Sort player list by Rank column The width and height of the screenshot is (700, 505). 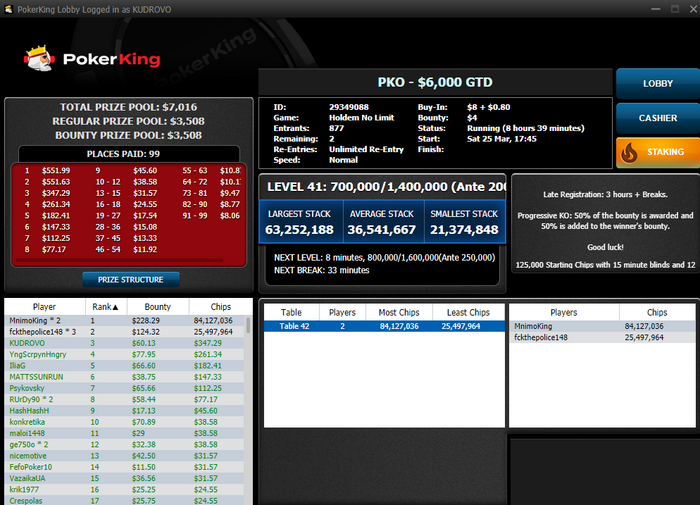click(106, 307)
